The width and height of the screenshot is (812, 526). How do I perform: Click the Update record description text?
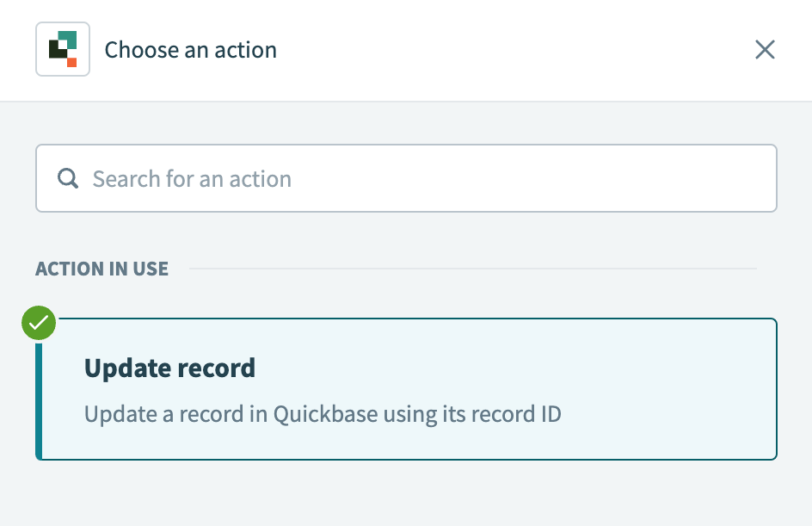click(321, 414)
